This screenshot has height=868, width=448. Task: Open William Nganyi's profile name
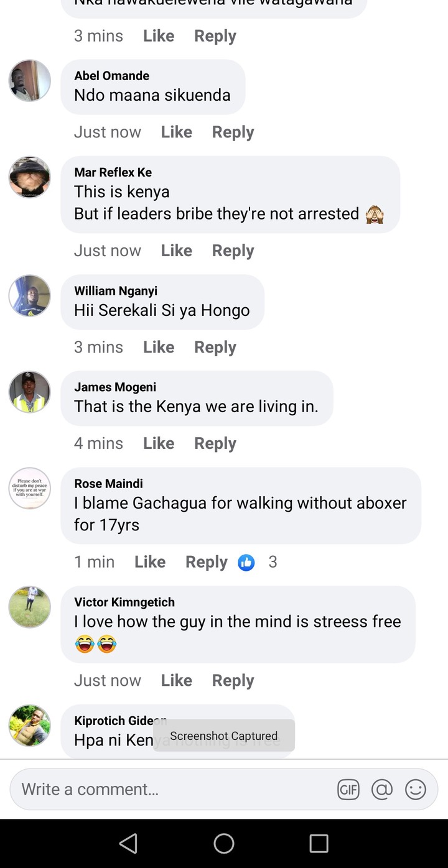click(x=116, y=290)
